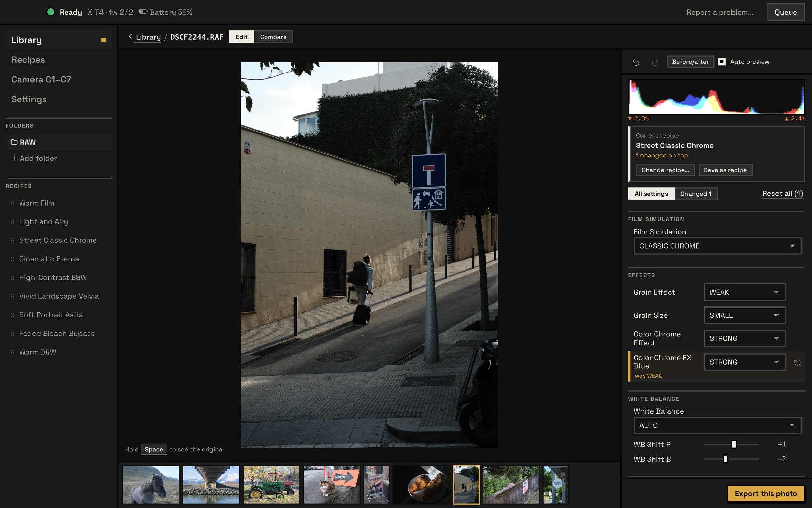Click the drag handle for Soft Portrait Astia
Image resolution: width=812 pixels, height=508 pixels.
pos(13,315)
